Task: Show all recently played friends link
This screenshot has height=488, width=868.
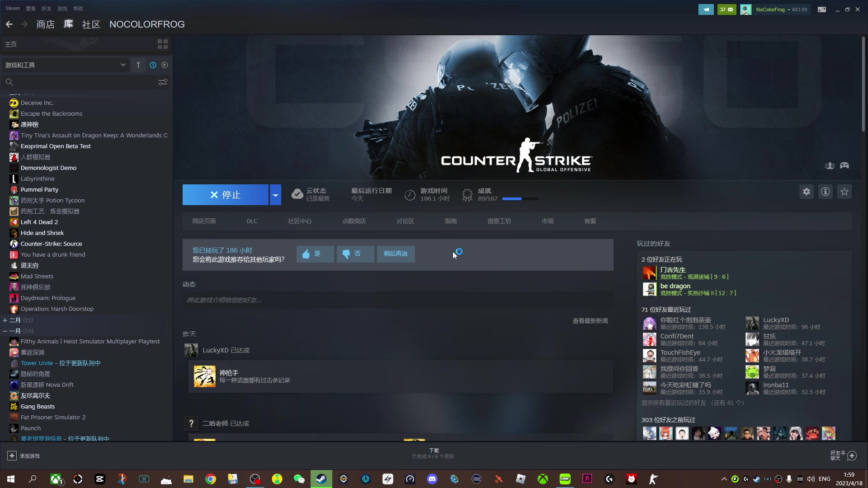Action: [693, 403]
